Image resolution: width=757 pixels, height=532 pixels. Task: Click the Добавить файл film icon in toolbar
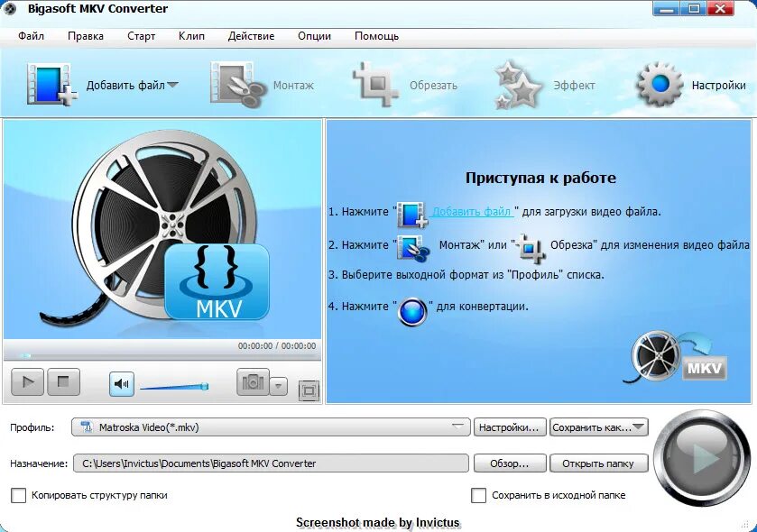click(51, 85)
